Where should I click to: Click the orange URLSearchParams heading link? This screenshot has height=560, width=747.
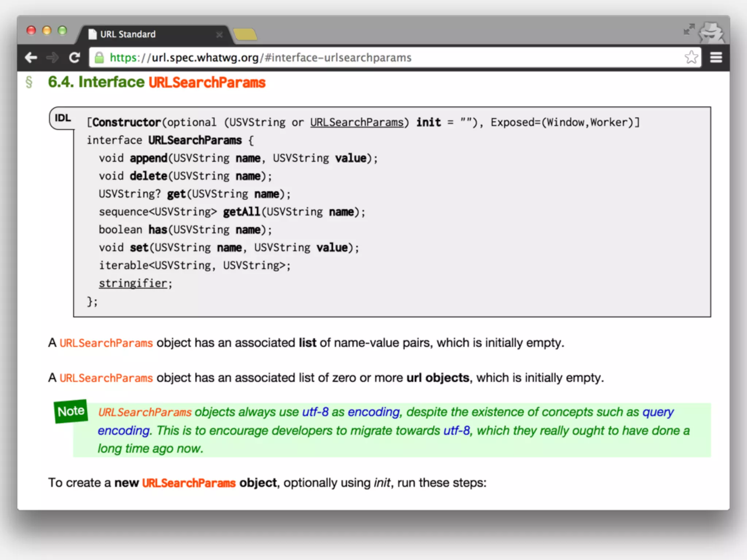(x=207, y=82)
